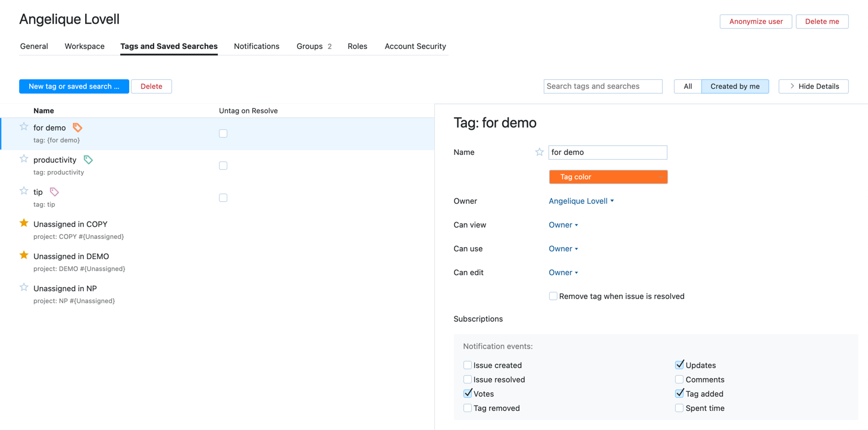Image resolution: width=868 pixels, height=430 pixels.
Task: Open the orange Tag color picker
Action: coord(607,177)
